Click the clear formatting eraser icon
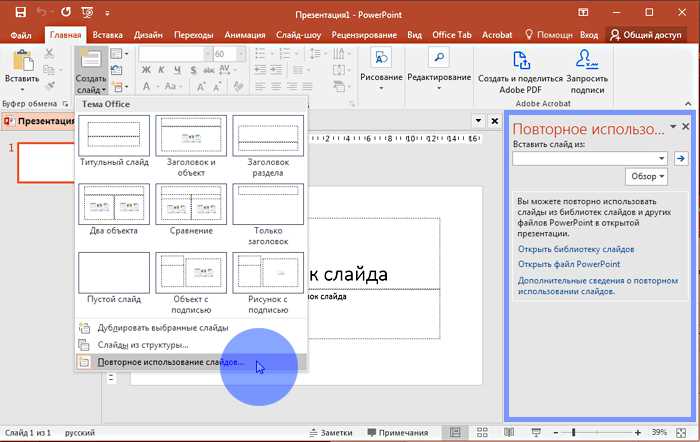 (x=238, y=86)
